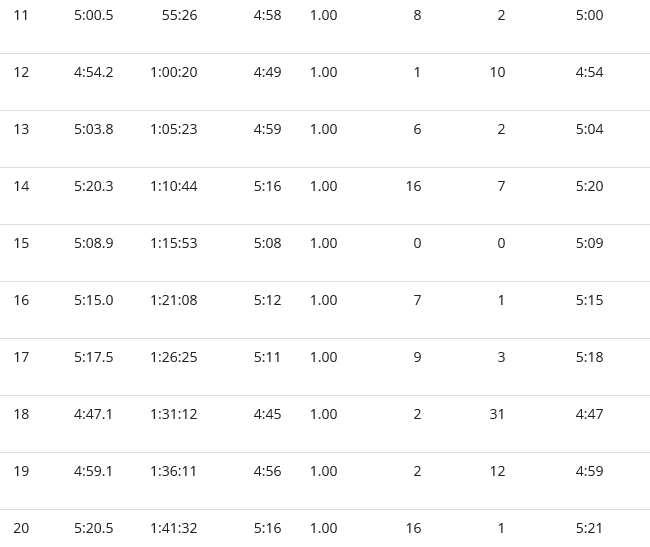Viewport: 650px width, 547px height.
Task: Select the 5:21 pace in lap 20
Action: tap(589, 528)
